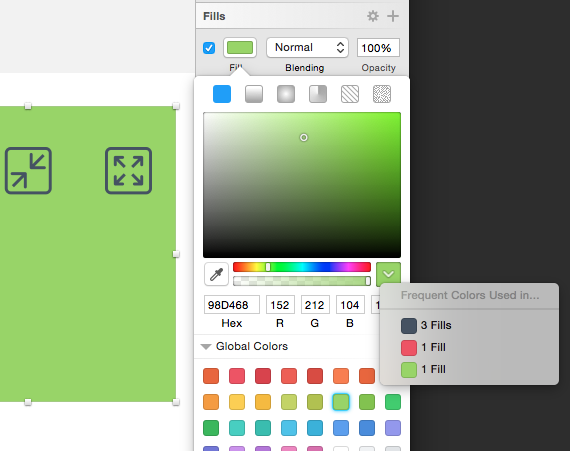The image size is (570, 451).
Task: Collapse the Global Colors section
Action: click(x=206, y=347)
